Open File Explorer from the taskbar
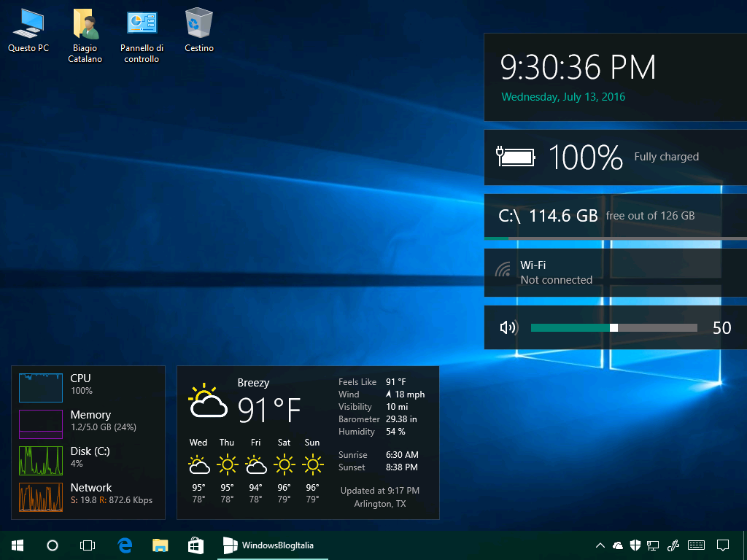747x560 pixels. pyautogui.click(x=160, y=545)
